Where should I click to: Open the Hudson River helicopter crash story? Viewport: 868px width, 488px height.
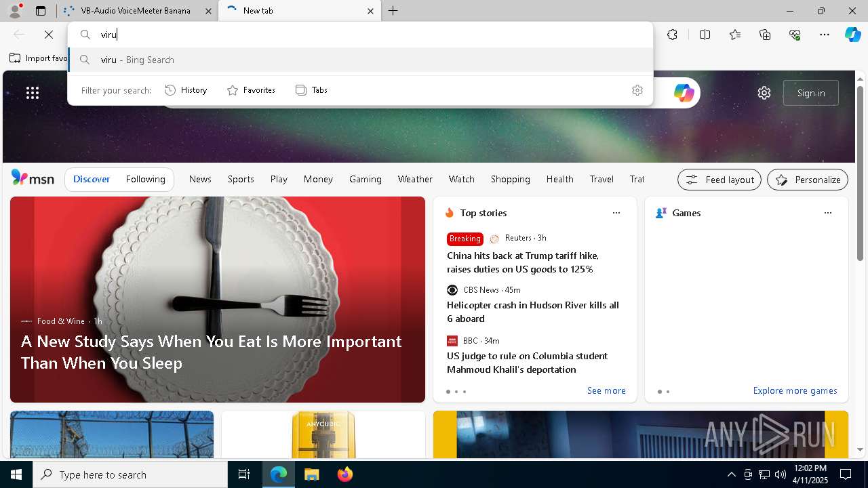tap(533, 312)
